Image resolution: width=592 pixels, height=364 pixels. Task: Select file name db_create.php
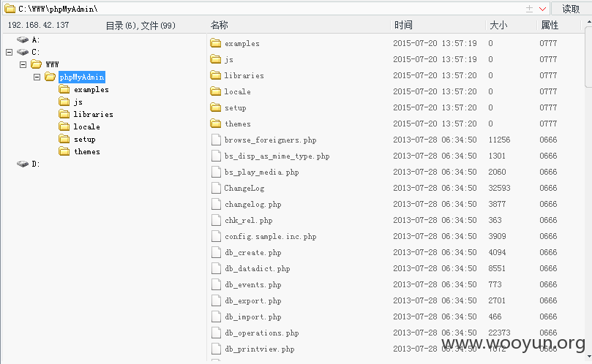(253, 253)
